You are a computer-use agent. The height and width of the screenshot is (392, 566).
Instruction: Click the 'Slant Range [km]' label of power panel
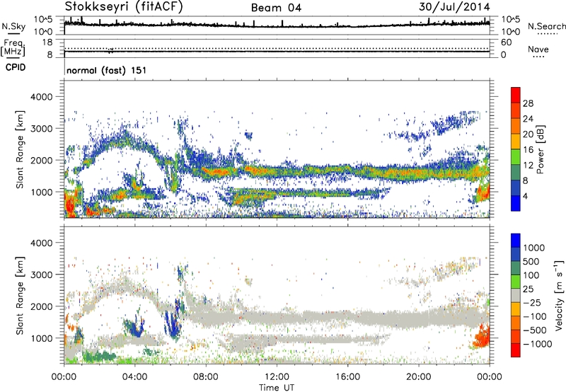coord(20,149)
